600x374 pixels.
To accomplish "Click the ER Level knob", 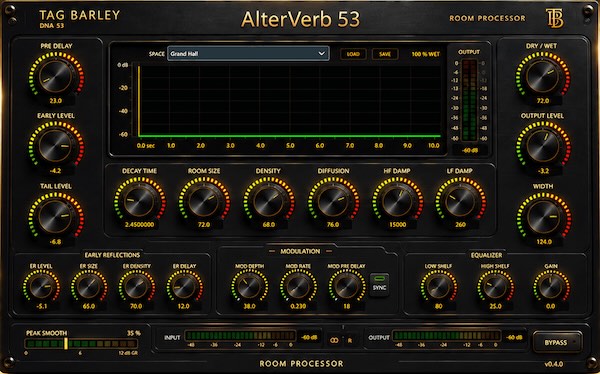I will (x=41, y=287).
